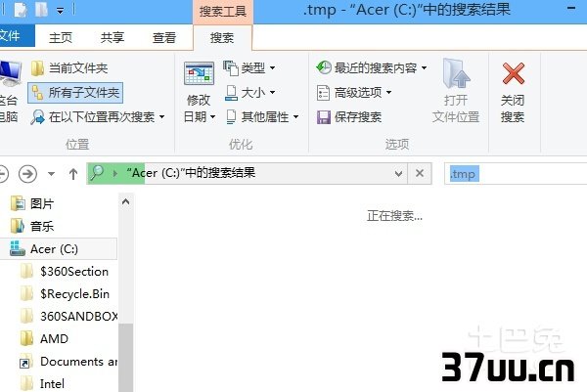Select 图片 (Pictures) in navigation pane
The image size is (587, 392).
42,204
